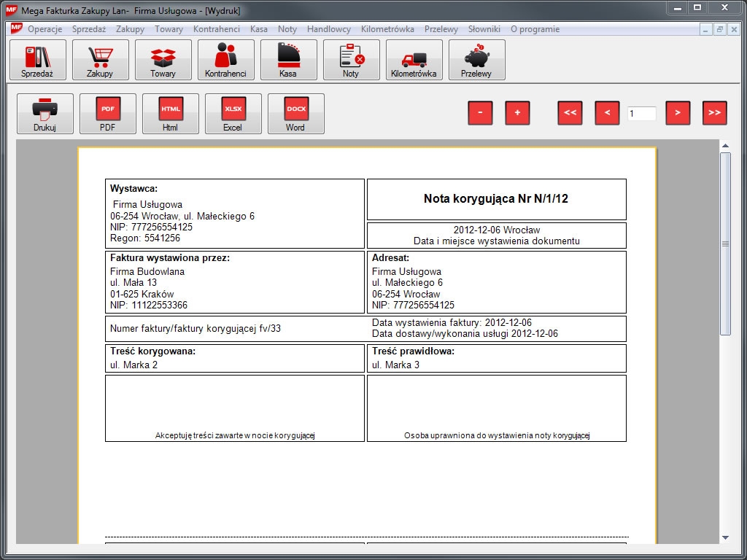
Task: Go to the next page arrow
Action: [678, 113]
